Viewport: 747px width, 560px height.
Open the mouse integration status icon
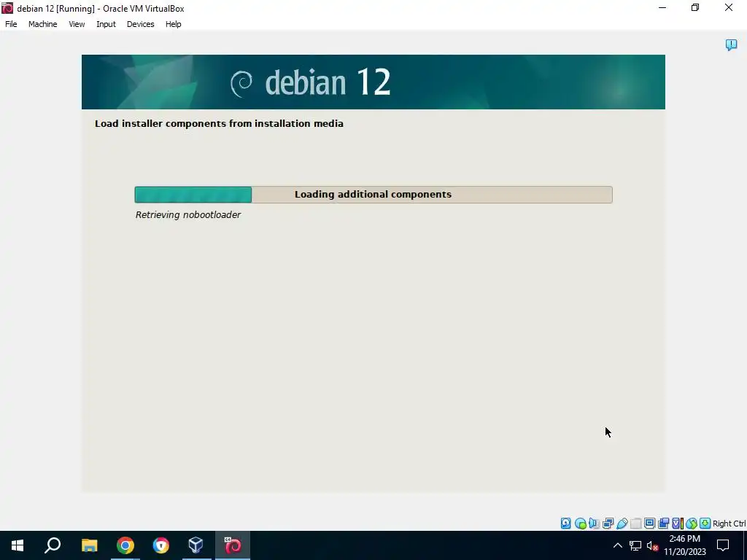[692, 524]
